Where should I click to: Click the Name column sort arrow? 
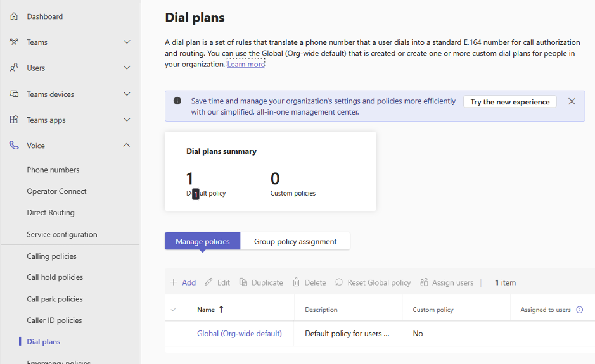[221, 310]
